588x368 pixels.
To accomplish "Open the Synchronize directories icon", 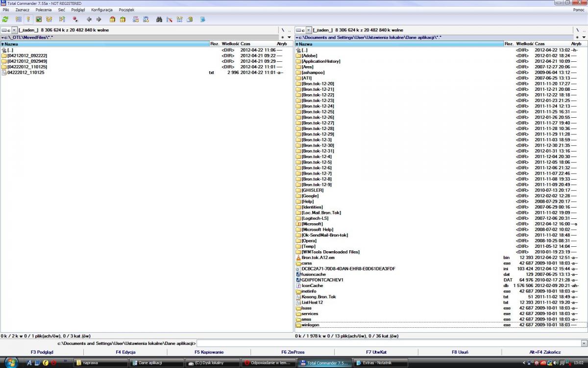I will (179, 20).
